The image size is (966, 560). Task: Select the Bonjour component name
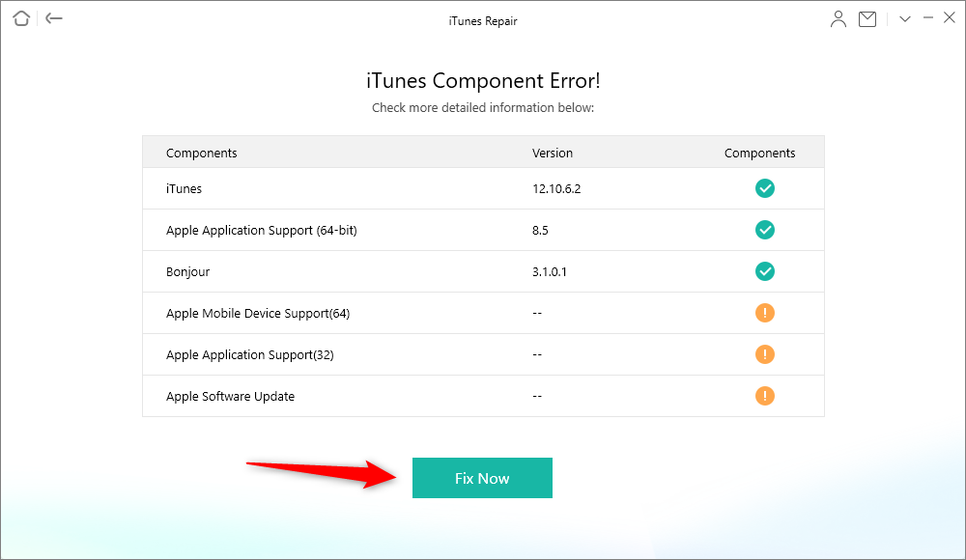[188, 271]
